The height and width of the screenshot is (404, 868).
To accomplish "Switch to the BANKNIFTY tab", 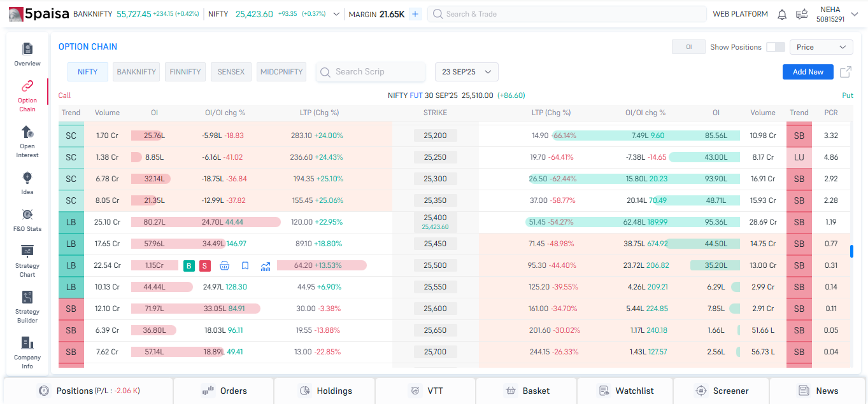I will tap(136, 72).
